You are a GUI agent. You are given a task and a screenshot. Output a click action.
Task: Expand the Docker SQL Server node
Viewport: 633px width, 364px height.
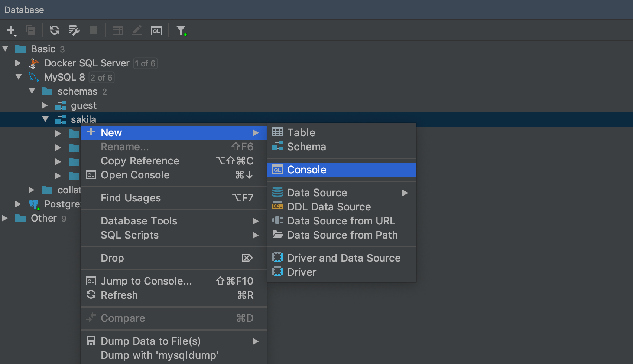click(18, 63)
